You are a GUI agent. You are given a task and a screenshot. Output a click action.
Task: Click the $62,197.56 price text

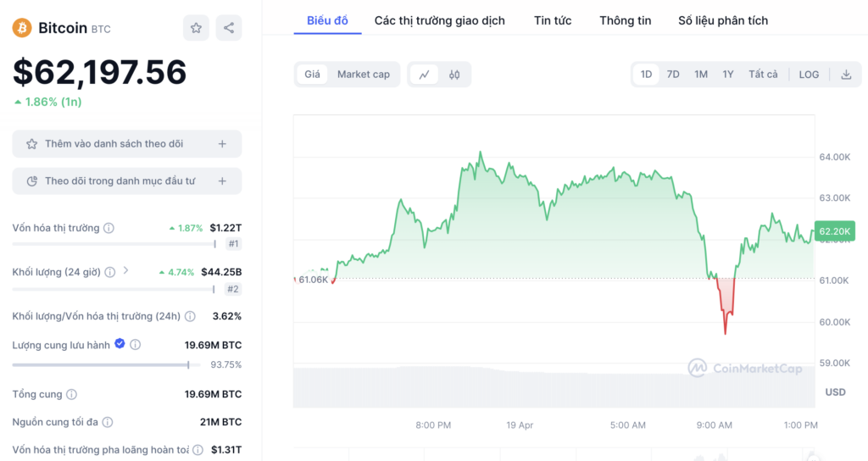[100, 73]
